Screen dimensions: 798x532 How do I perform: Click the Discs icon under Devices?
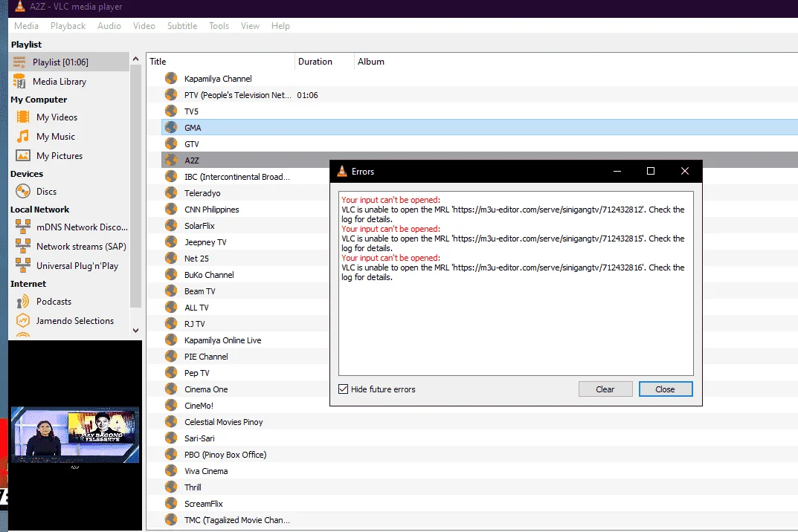23,191
